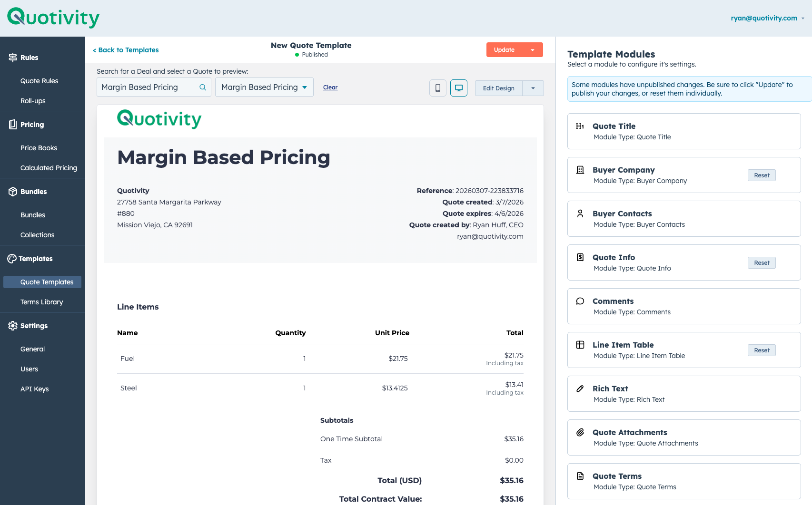The height and width of the screenshot is (505, 812).
Task: Open the Margin Based Pricing quote dropdown
Action: [264, 87]
